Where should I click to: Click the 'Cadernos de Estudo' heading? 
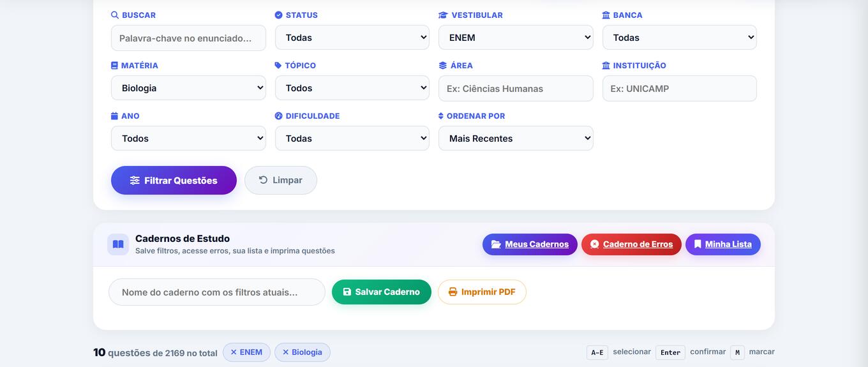click(x=183, y=239)
